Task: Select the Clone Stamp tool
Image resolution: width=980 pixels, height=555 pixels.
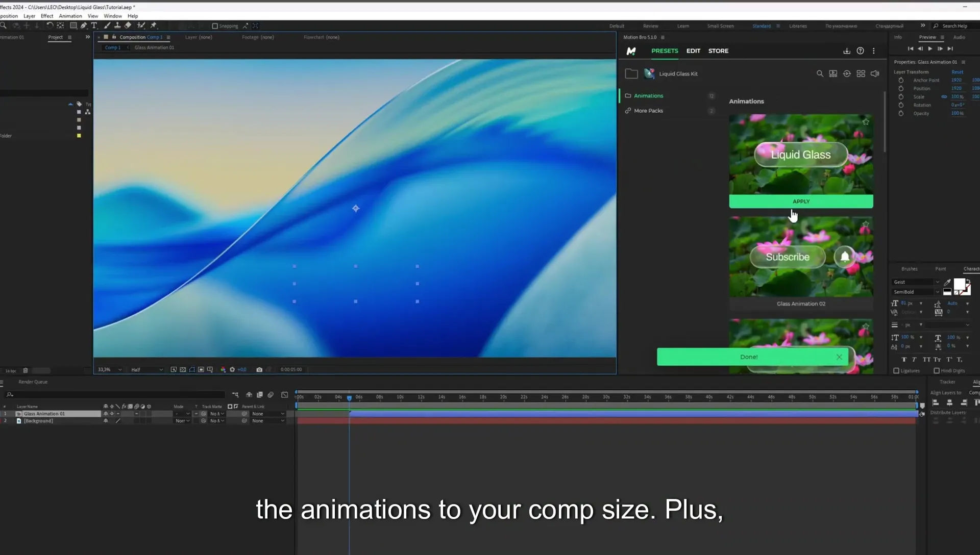Action: pyautogui.click(x=117, y=26)
